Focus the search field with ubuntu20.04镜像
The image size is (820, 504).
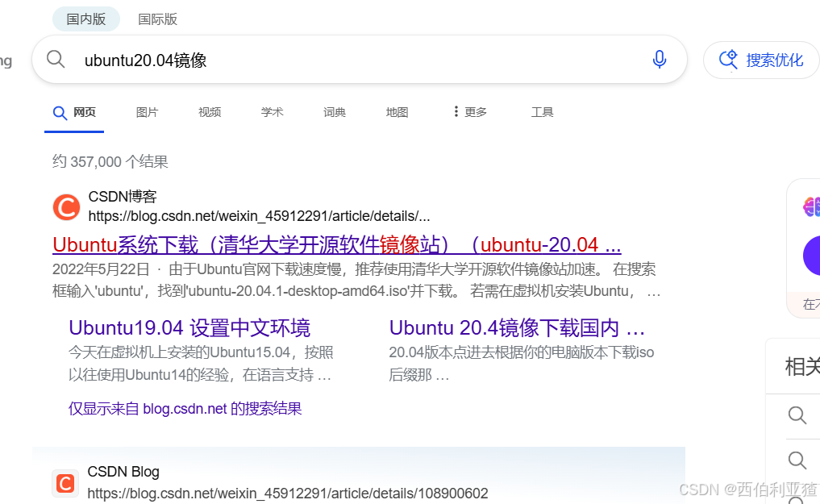point(360,60)
